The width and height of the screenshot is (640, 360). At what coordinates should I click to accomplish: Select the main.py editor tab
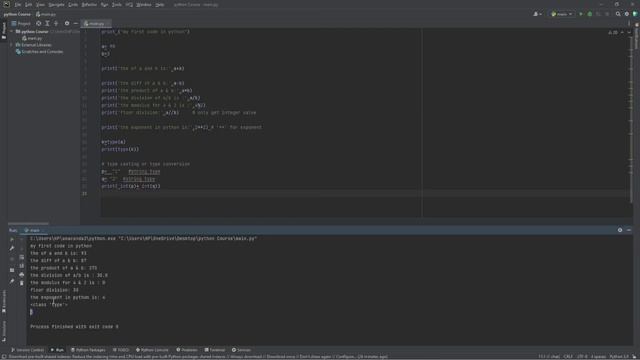[x=96, y=24]
